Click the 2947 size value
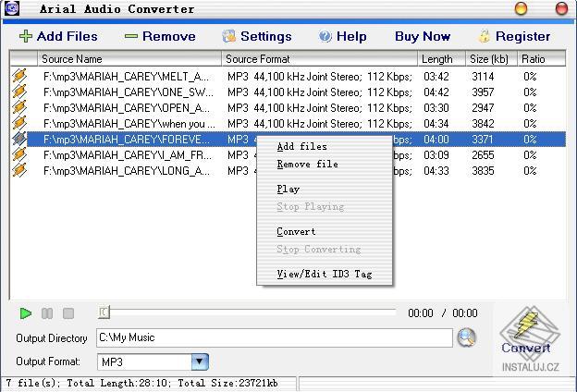This screenshot has width=577, height=392. 483,108
